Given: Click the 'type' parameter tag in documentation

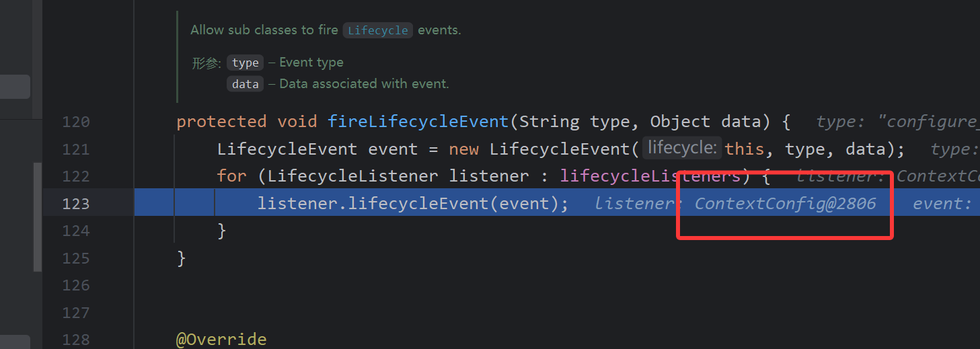Looking at the screenshot, I should (245, 63).
